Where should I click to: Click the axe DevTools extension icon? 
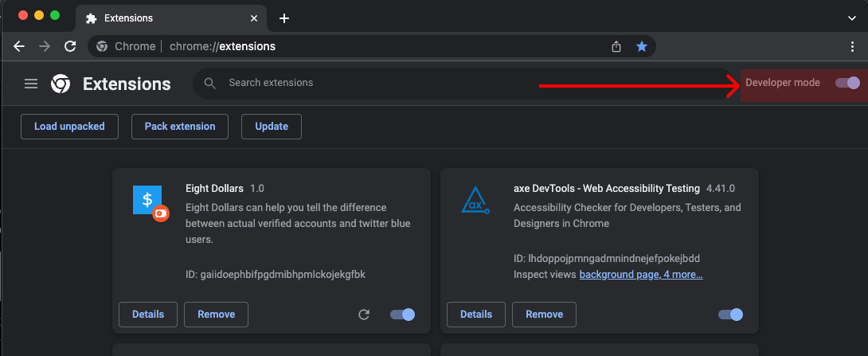[475, 201]
